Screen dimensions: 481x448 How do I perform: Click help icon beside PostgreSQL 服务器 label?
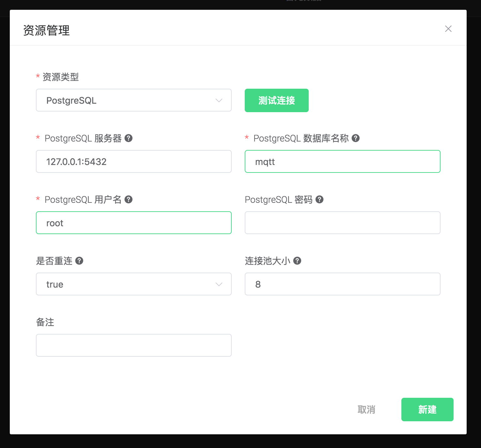click(x=129, y=138)
